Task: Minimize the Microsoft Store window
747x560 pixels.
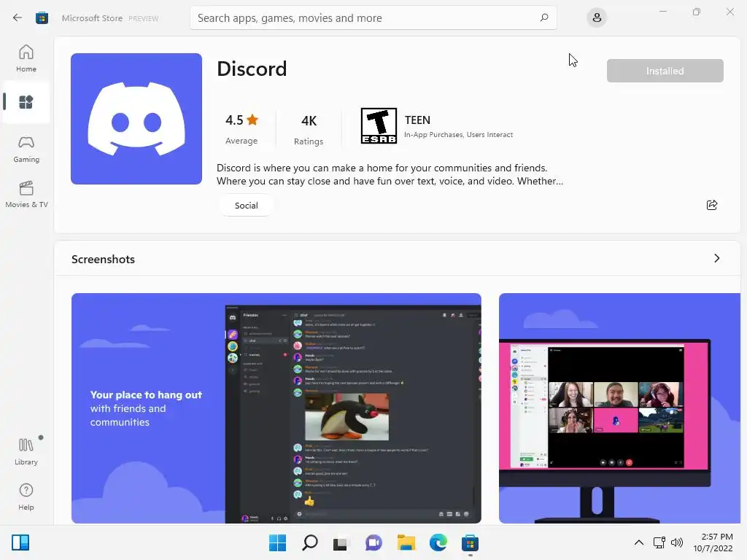Action: pos(662,12)
